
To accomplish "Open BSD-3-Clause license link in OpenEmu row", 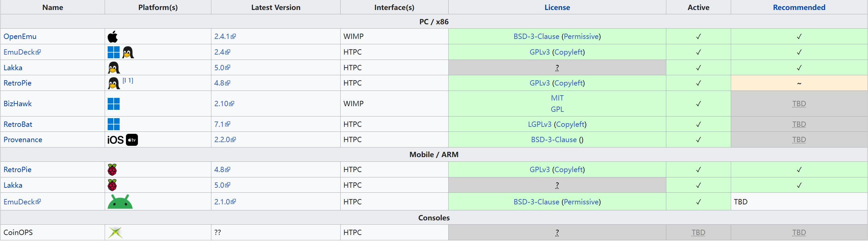I will (x=536, y=37).
